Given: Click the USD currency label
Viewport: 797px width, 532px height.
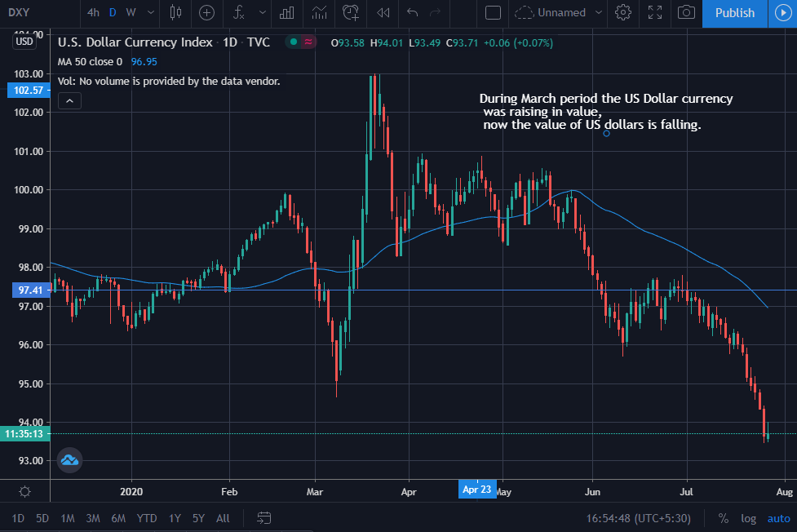Looking at the screenshot, I should 24,42.
